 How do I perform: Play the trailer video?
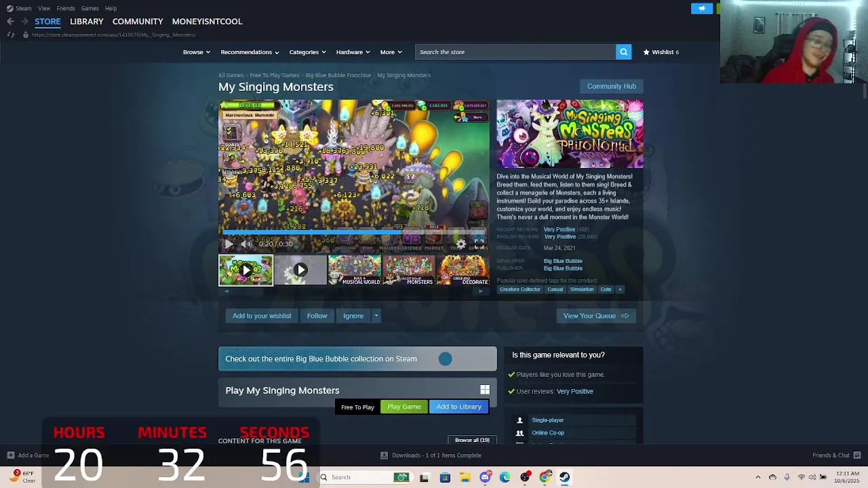coord(229,244)
